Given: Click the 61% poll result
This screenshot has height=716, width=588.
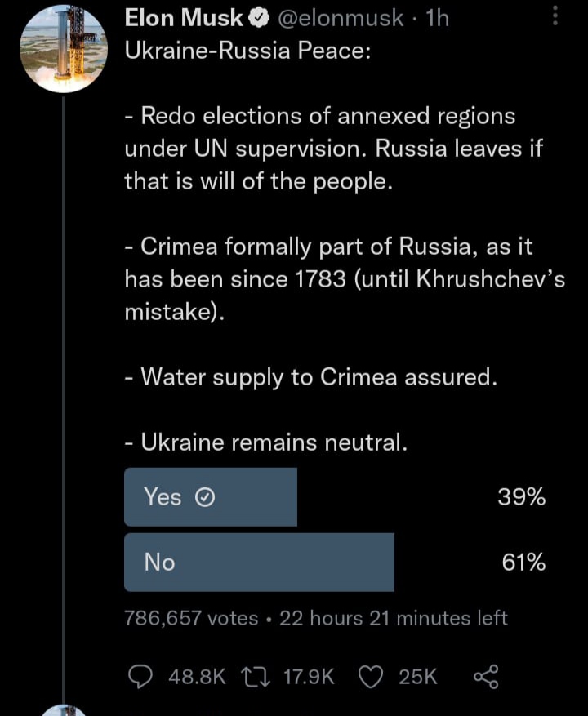Looking at the screenshot, I should coord(523,563).
